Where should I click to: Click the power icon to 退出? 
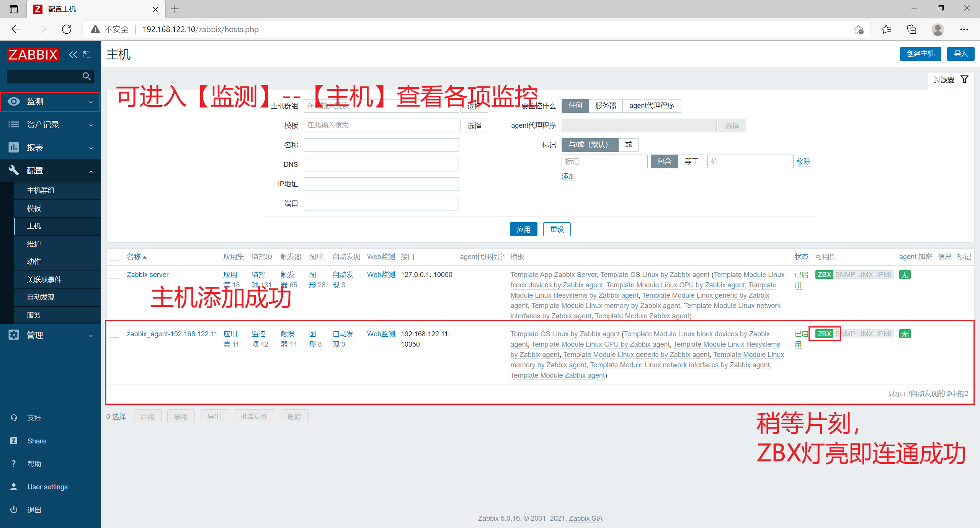pyautogui.click(x=14, y=510)
